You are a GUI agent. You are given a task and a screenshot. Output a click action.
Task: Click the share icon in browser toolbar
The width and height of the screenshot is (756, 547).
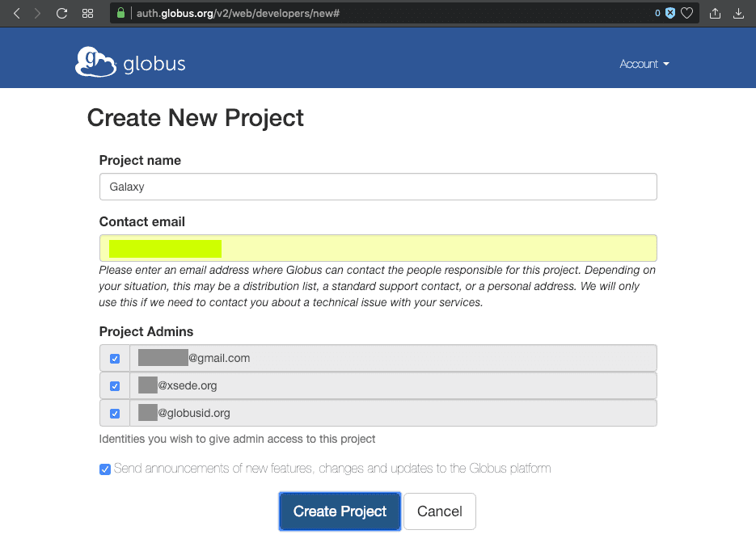pyautogui.click(x=715, y=13)
